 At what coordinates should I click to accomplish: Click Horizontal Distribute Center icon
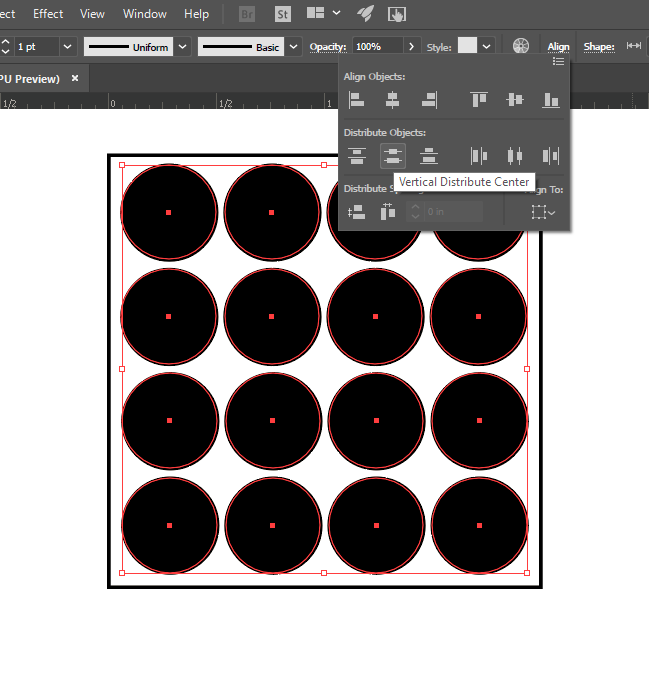click(x=515, y=156)
